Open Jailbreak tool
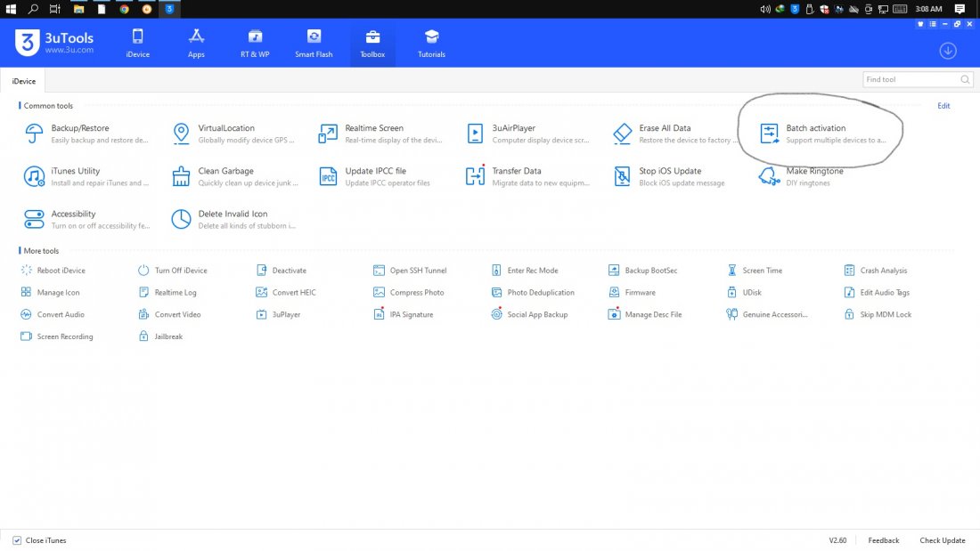Image resolution: width=980 pixels, height=551 pixels. [160, 336]
